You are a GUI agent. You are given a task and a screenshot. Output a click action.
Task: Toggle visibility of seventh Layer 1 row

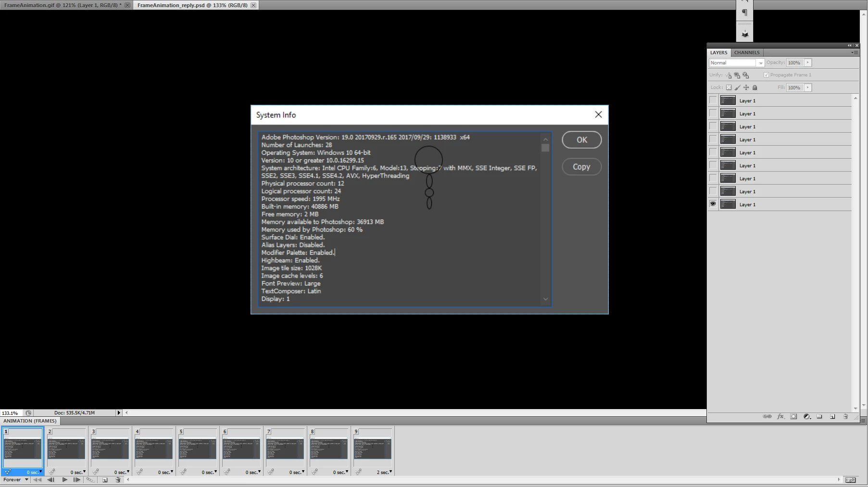(713, 178)
